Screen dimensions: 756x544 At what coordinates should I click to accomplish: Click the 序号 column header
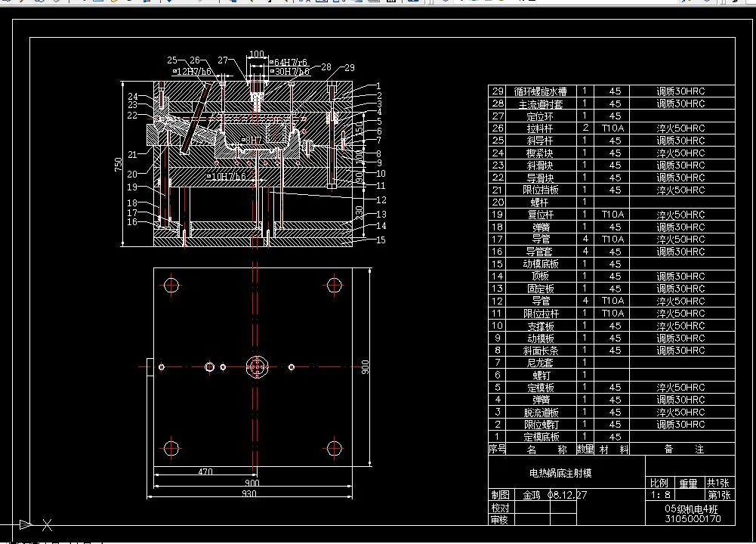(x=497, y=450)
